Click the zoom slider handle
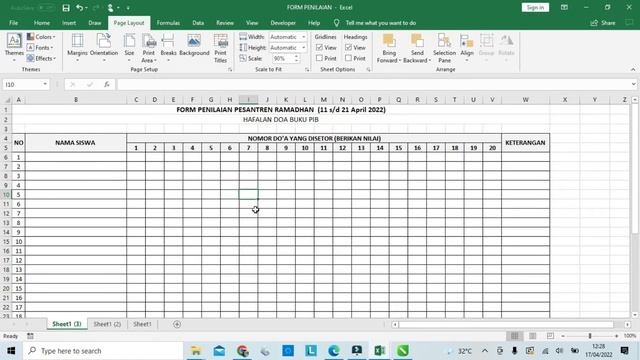 [590, 336]
